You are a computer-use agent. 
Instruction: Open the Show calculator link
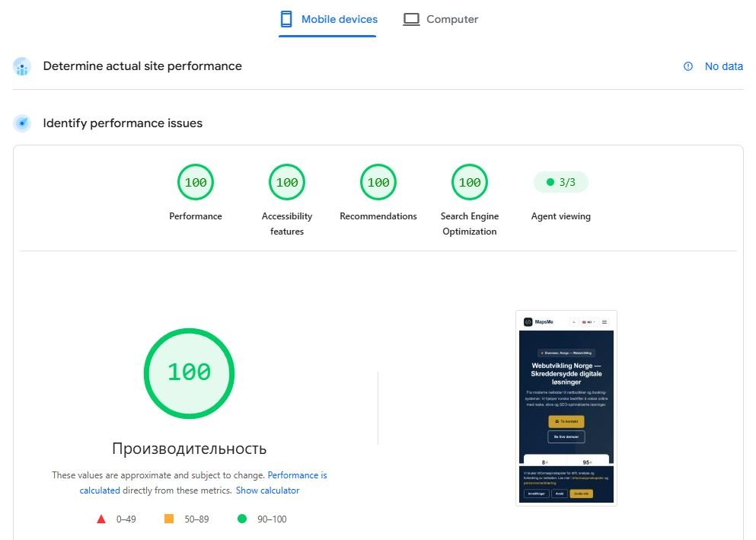tap(267, 490)
